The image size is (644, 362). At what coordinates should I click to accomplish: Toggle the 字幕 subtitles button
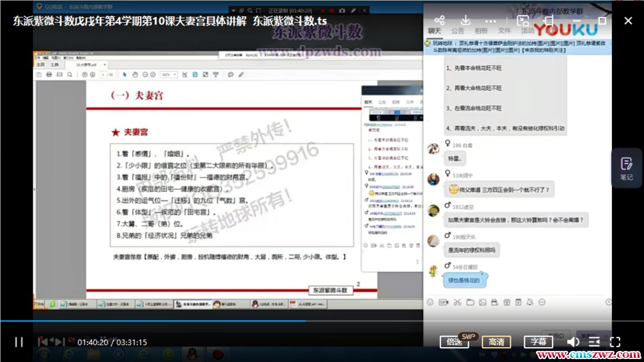click(538, 342)
